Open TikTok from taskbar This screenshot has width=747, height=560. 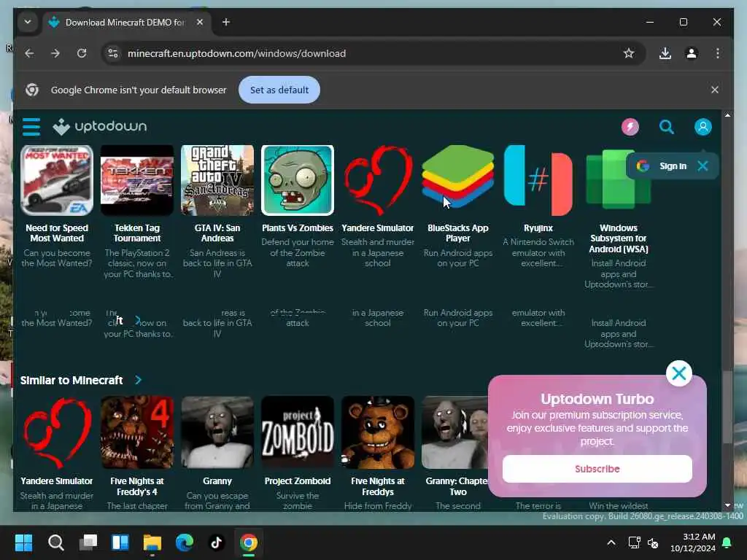216,542
